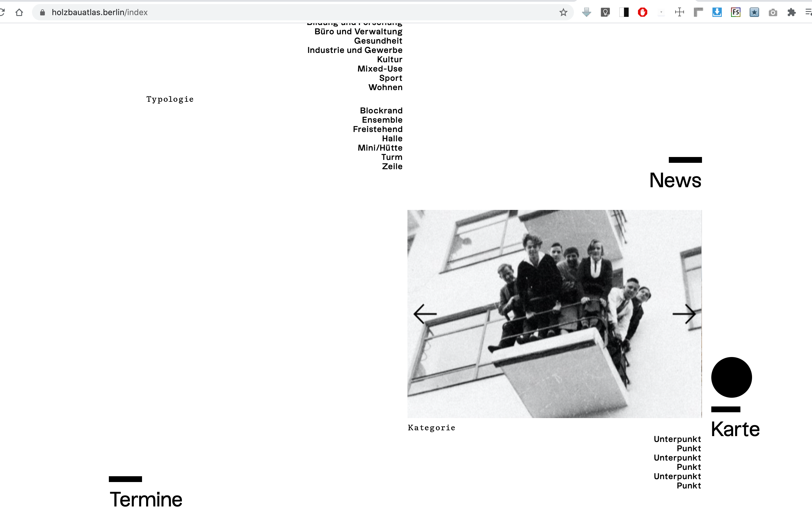The height and width of the screenshot is (521, 812).
Task: Filter by Blockrand typology
Action: [381, 111]
